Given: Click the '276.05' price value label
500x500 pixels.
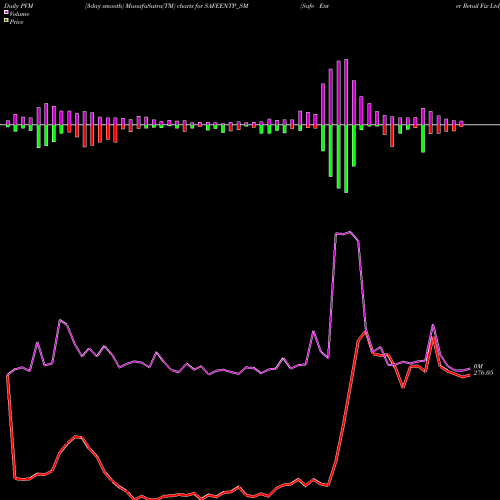Looking at the screenshot, I should tap(483, 373).
